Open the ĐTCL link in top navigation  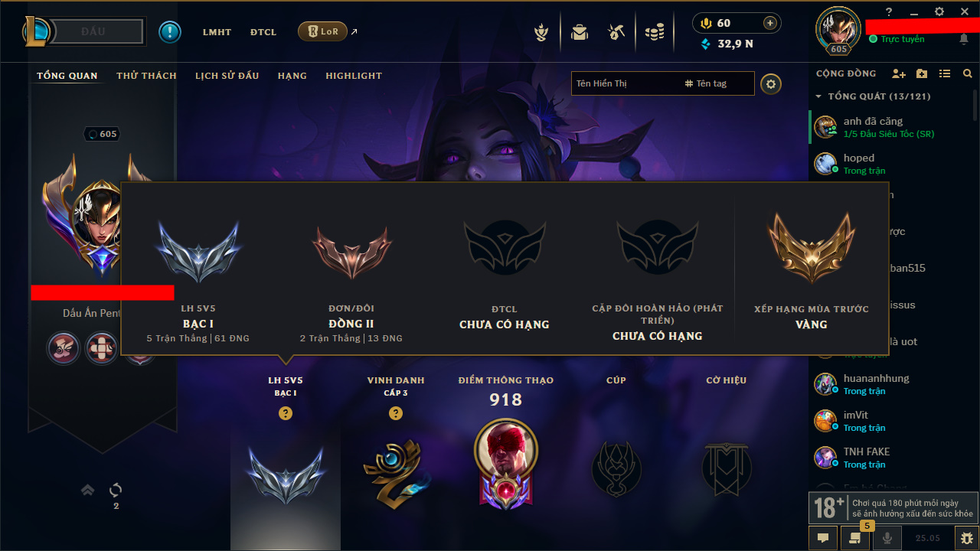pyautogui.click(x=263, y=32)
